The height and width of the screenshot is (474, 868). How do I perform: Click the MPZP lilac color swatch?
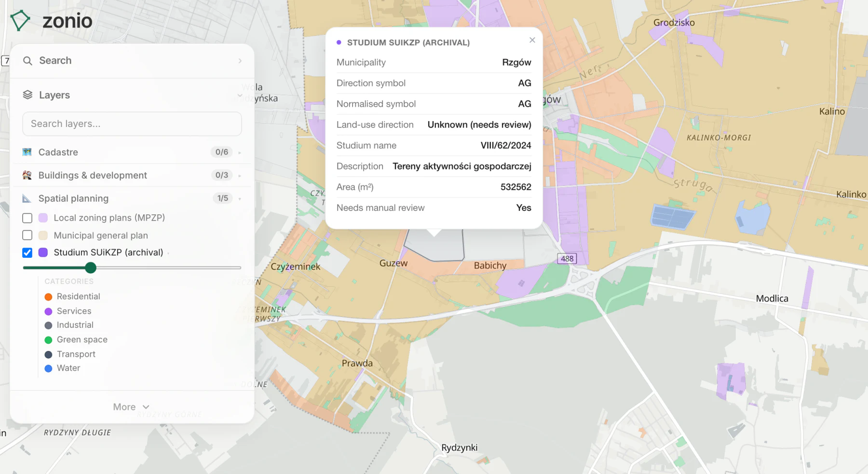click(43, 218)
